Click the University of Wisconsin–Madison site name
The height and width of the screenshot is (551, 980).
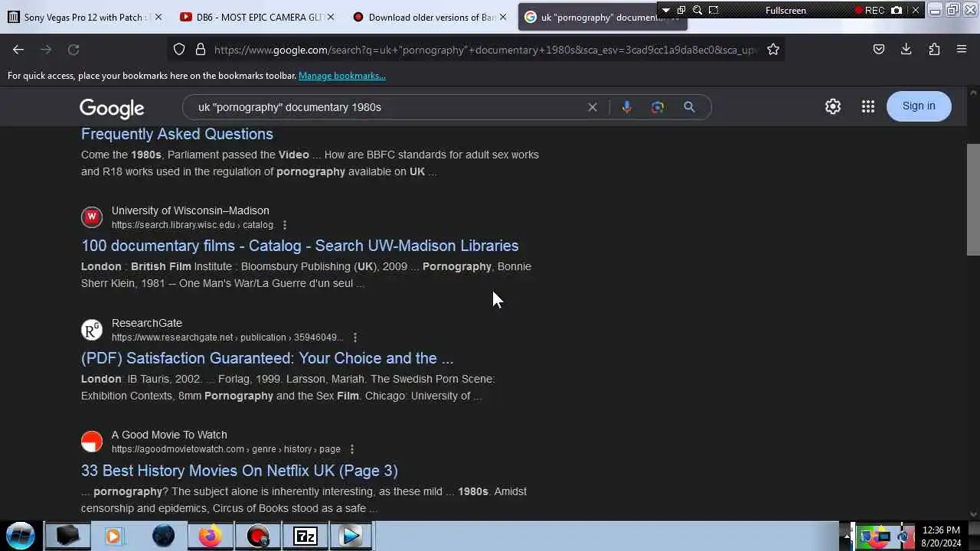click(x=191, y=210)
